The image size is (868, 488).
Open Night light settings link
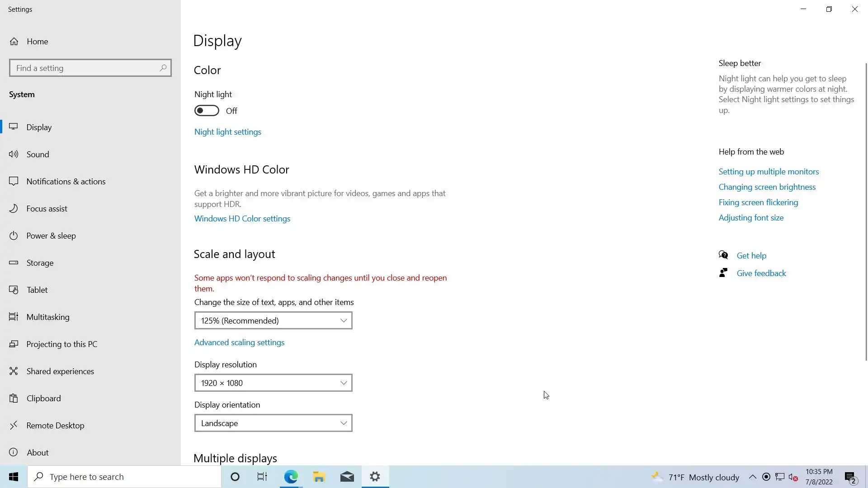[x=228, y=132]
